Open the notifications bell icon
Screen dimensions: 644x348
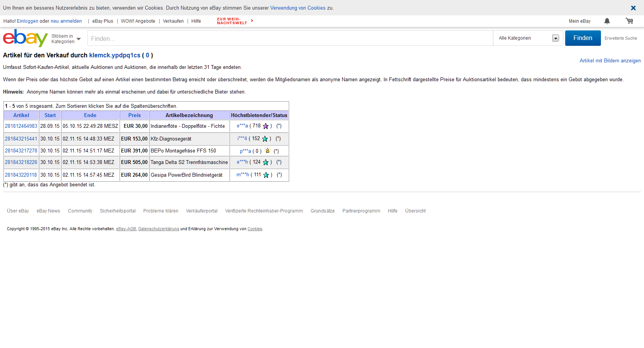607,21
